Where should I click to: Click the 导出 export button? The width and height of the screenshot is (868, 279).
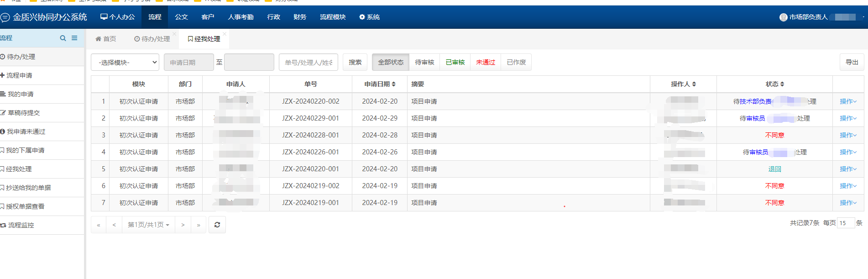coord(852,62)
